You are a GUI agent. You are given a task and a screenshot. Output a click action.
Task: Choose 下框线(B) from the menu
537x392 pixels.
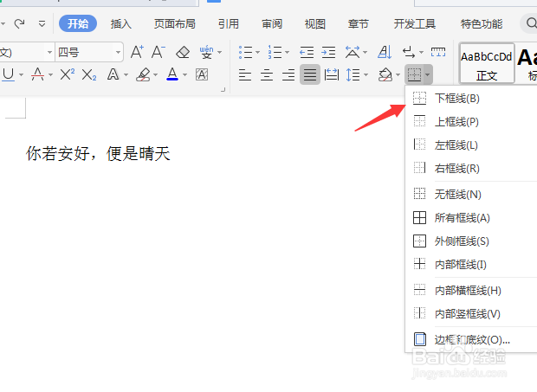tap(471, 99)
